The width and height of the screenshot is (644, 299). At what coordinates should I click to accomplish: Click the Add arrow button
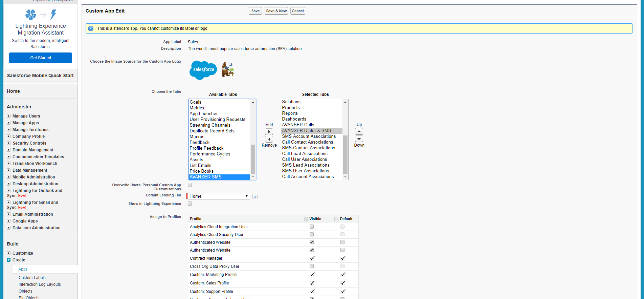tap(269, 132)
